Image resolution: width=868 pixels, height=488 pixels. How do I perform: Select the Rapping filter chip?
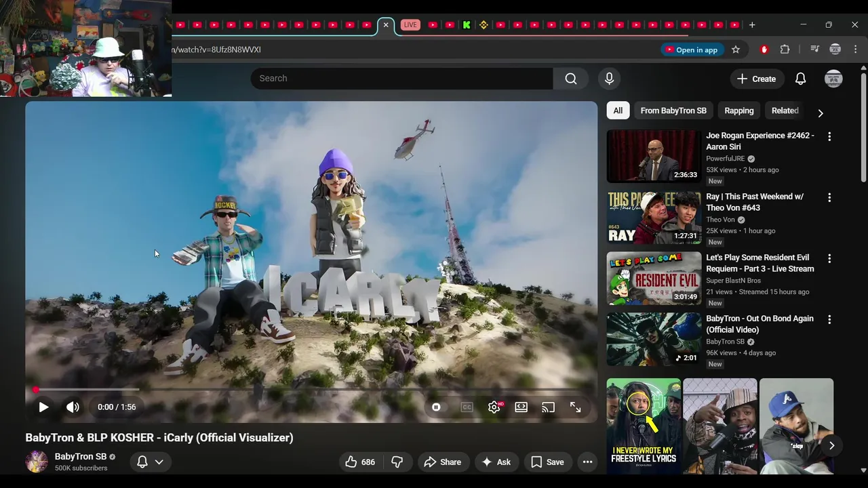coord(739,110)
